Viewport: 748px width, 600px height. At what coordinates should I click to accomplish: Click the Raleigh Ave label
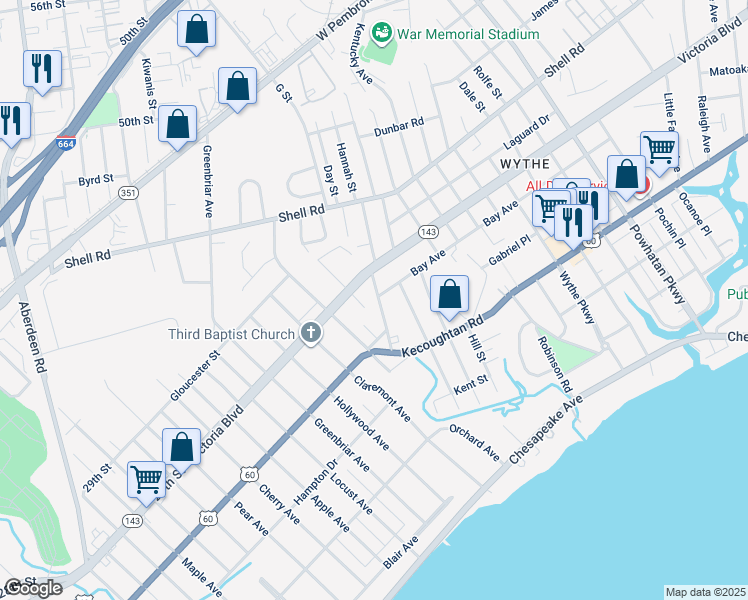(704, 124)
